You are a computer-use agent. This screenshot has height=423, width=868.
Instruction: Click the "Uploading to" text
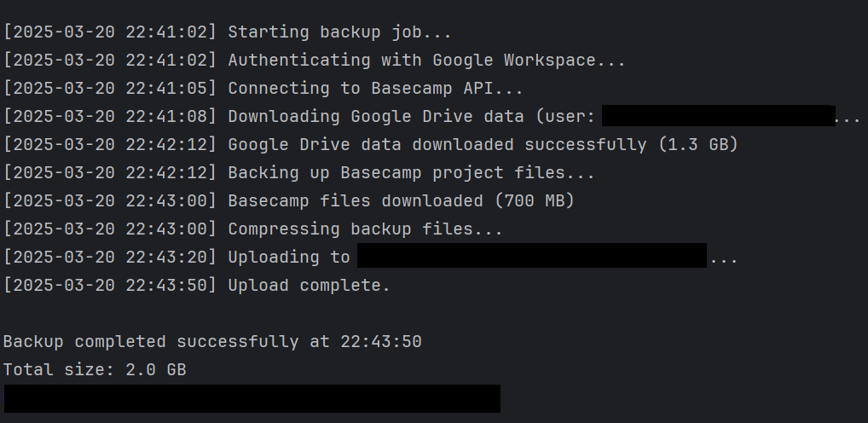point(288,258)
